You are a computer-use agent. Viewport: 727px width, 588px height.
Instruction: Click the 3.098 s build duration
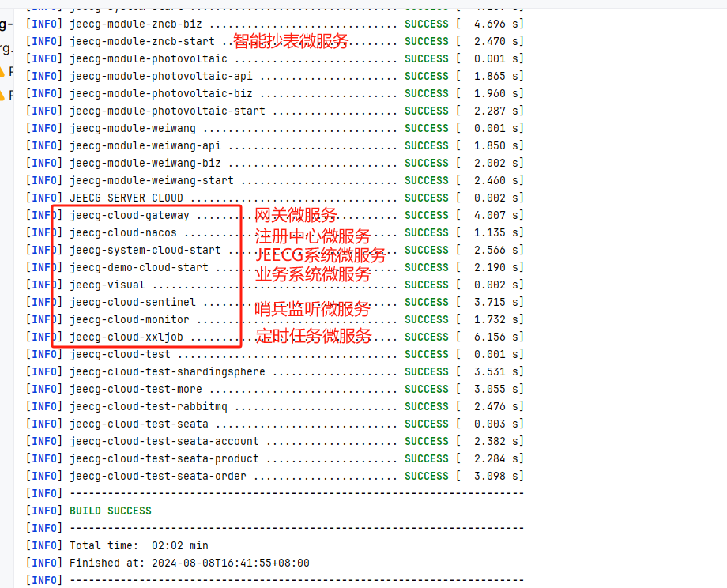[496, 477]
